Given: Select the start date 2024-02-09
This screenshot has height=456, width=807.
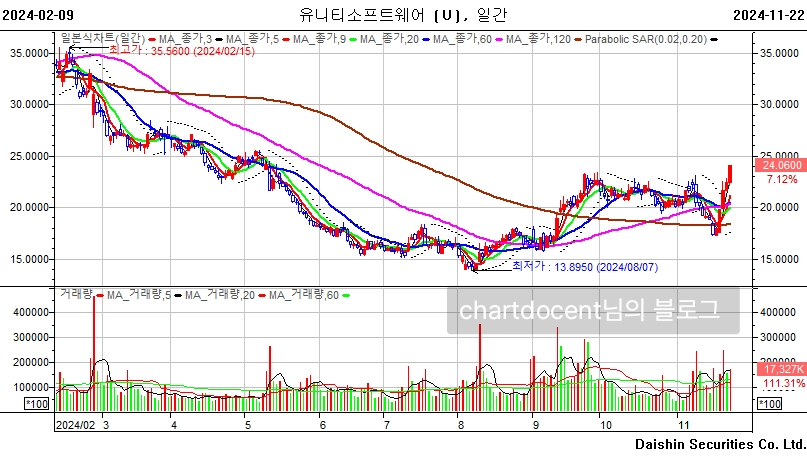Looking at the screenshot, I should point(38,15).
